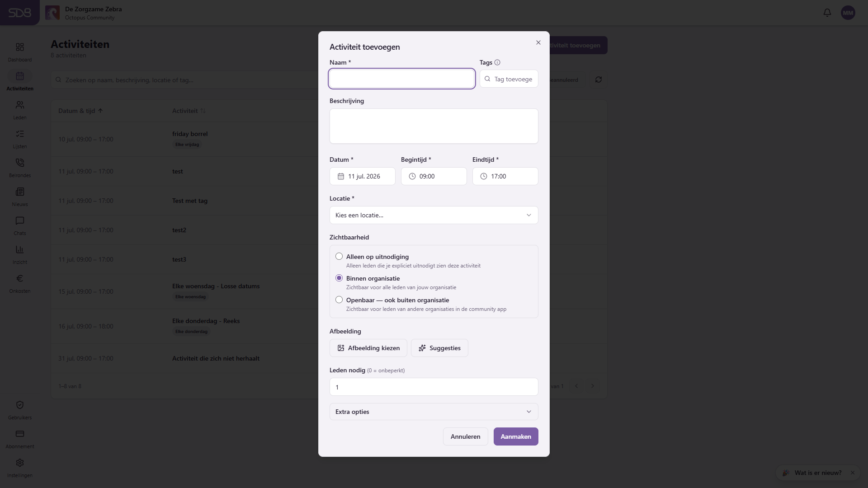
Task: Click into the Beschrijving text area
Action: 434,126
